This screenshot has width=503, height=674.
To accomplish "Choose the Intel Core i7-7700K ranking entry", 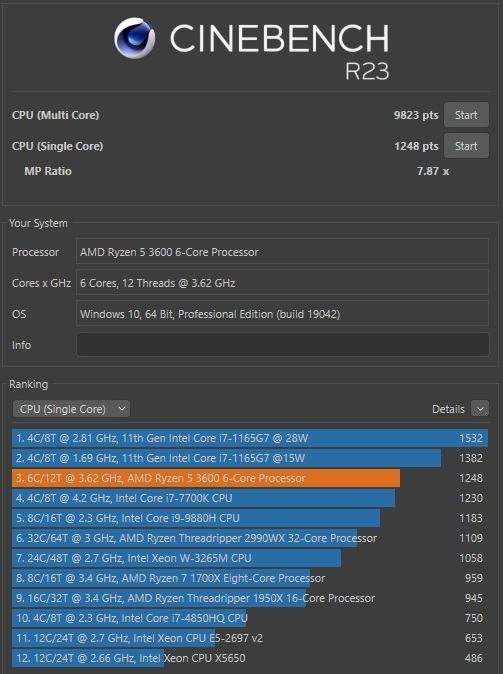I will (250, 498).
